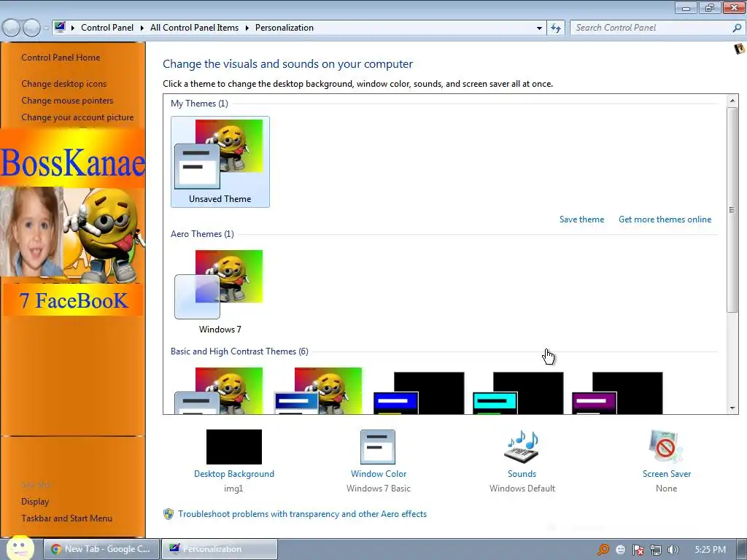Click the Control Panel breadcrumb
This screenshot has width=747, height=560.
point(107,28)
